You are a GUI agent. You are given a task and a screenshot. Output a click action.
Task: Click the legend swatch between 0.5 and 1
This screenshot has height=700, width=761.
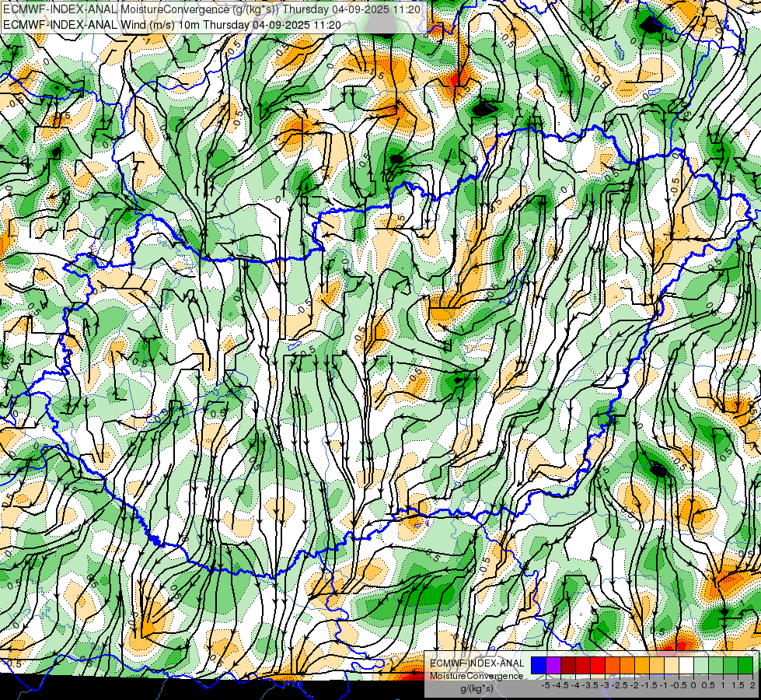point(716,665)
